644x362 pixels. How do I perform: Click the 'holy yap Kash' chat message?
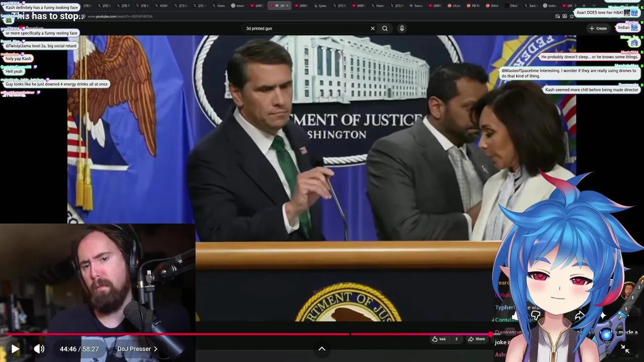[18, 58]
